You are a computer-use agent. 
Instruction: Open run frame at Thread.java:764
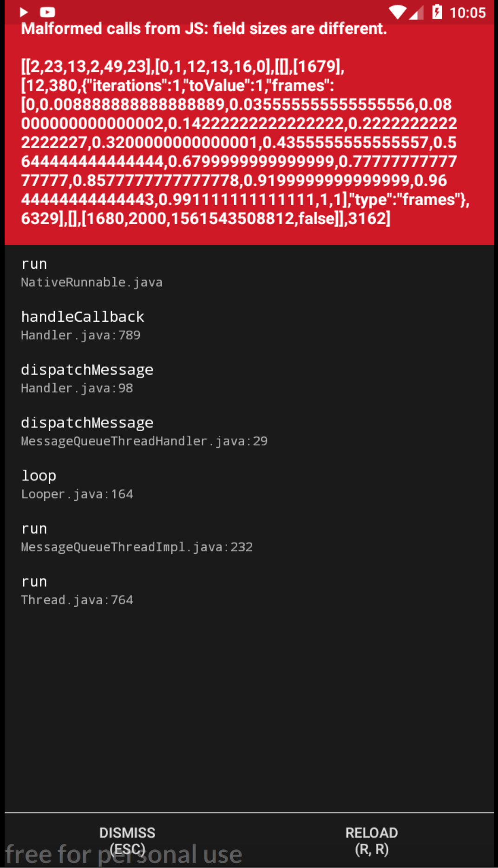(x=77, y=590)
